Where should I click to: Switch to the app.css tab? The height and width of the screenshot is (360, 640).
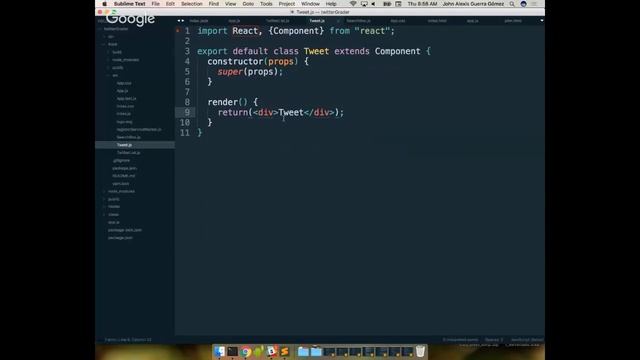(x=398, y=20)
